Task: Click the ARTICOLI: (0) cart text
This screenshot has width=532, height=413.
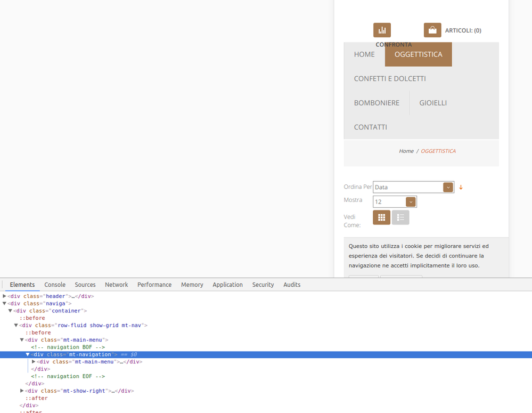Action: click(463, 30)
